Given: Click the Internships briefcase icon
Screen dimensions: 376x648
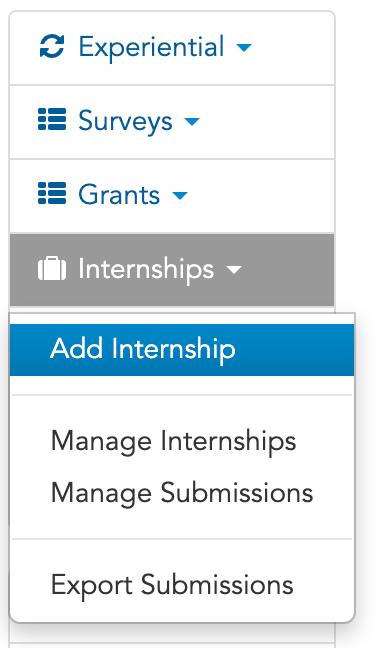Looking at the screenshot, I should click(x=52, y=269).
